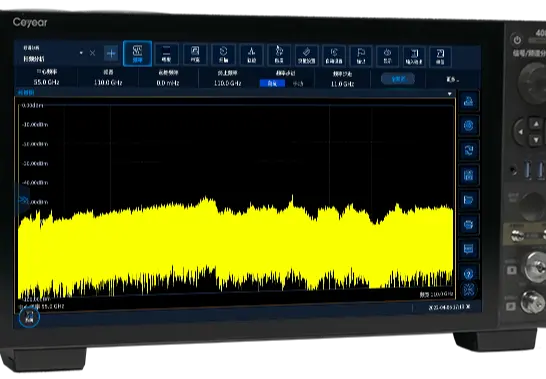This screenshot has height=379, width=546.
Task: Open the help question mark icon
Action: 469,273
